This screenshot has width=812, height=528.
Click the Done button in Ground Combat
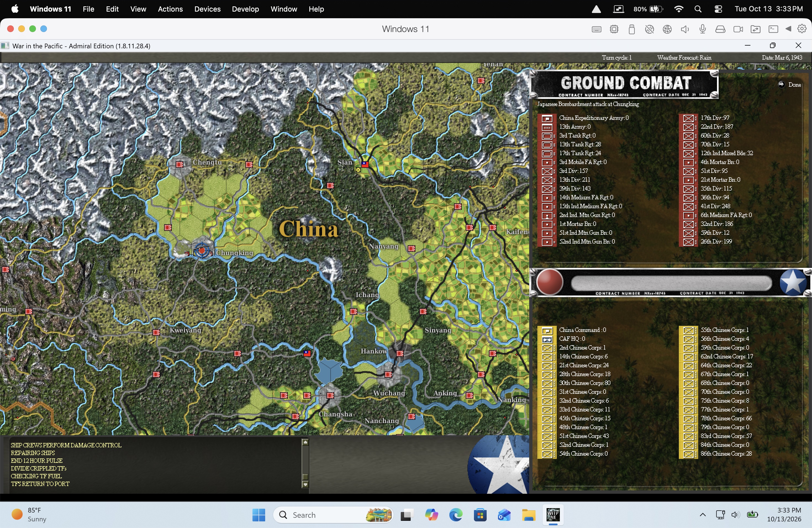coord(789,85)
